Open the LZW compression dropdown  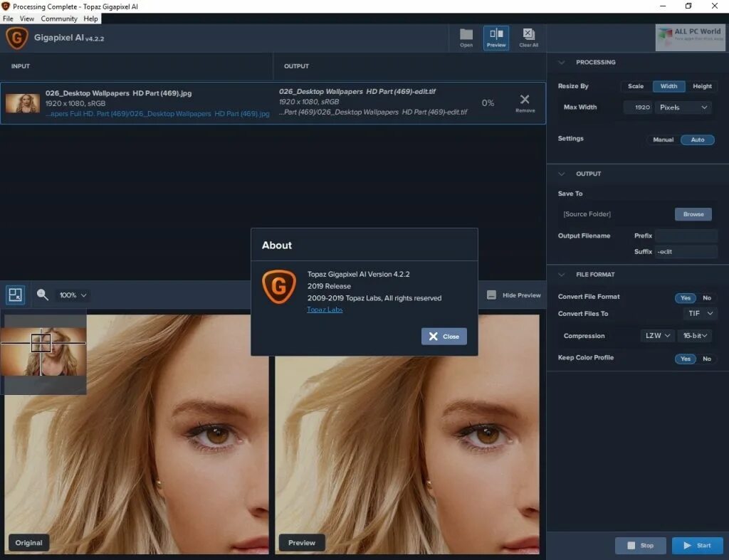tap(657, 336)
